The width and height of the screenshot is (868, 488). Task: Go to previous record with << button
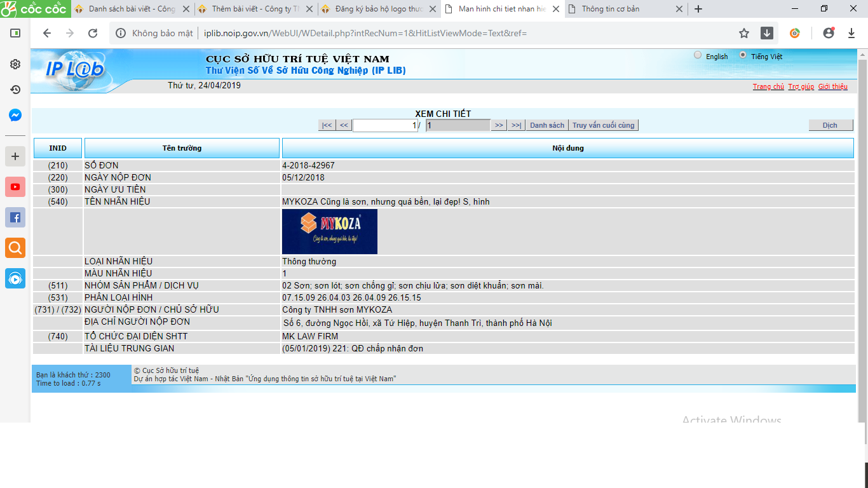(344, 125)
